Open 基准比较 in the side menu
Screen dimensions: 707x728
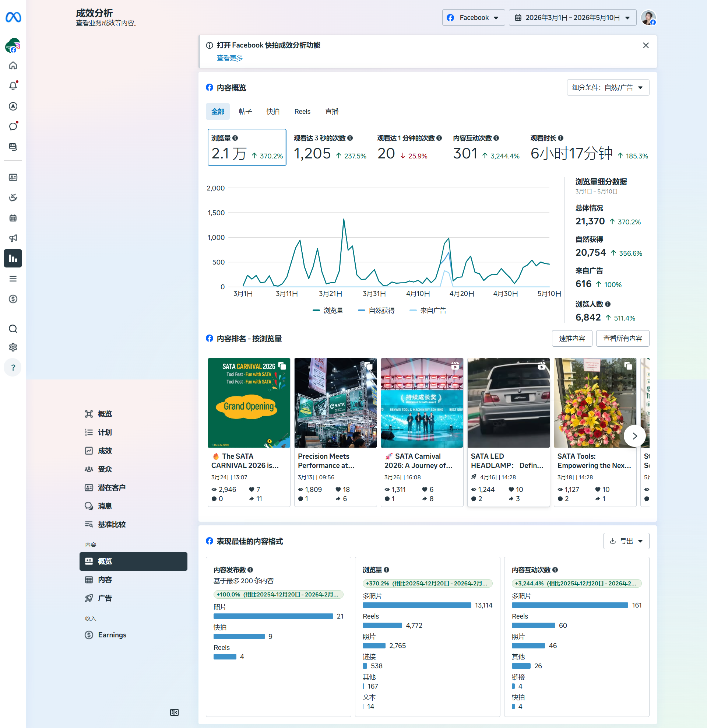[133, 525]
